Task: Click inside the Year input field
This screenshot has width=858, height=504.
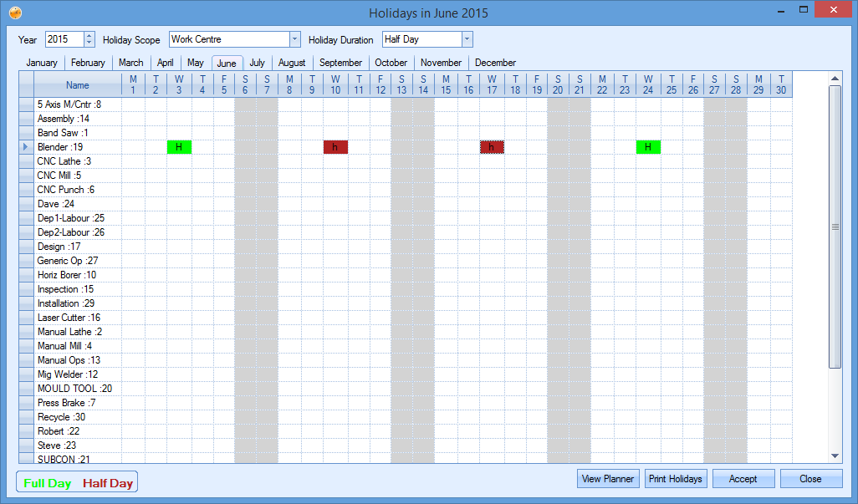Action: (x=64, y=39)
